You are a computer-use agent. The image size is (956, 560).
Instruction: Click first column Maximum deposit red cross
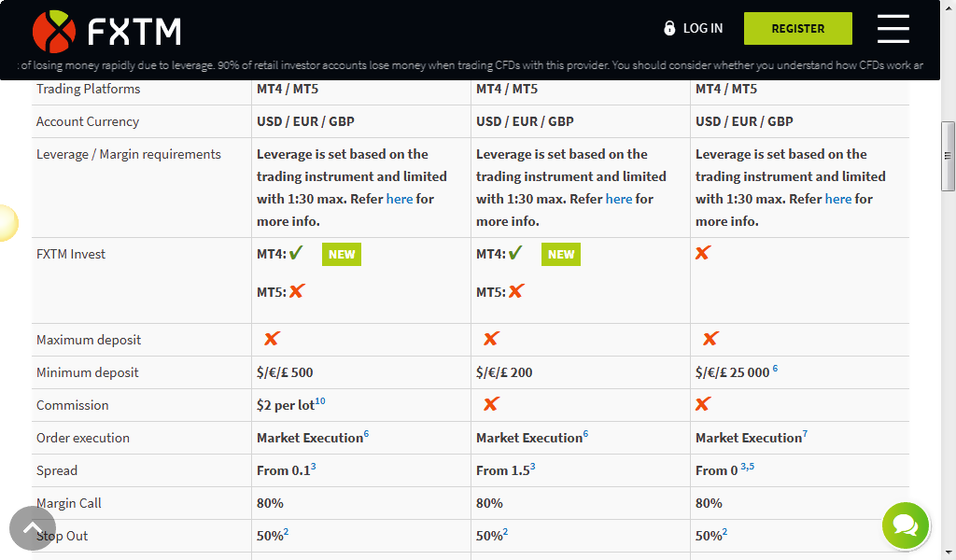click(x=272, y=339)
